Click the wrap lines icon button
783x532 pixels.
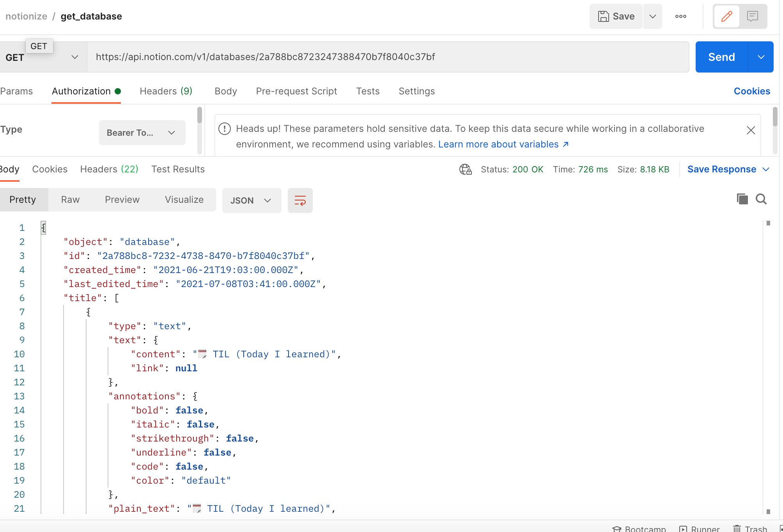(x=300, y=200)
